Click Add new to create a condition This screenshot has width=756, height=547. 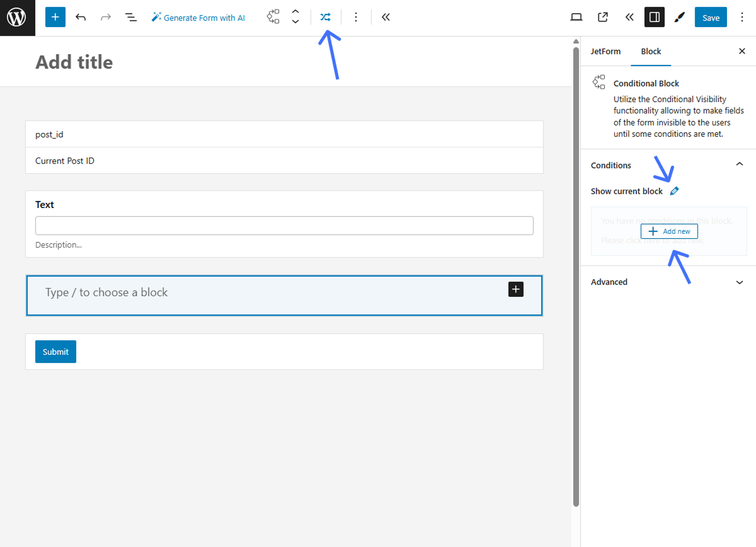(669, 231)
